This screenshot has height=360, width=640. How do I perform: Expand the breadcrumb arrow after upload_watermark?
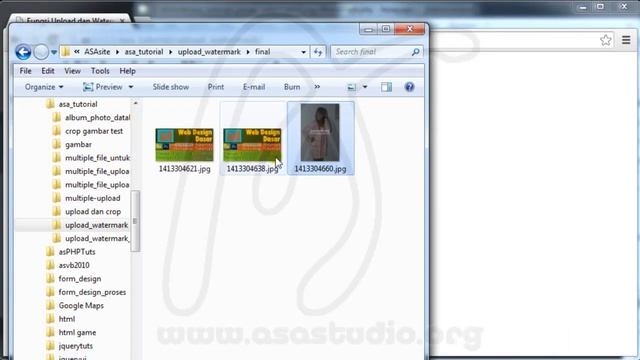tap(248, 52)
